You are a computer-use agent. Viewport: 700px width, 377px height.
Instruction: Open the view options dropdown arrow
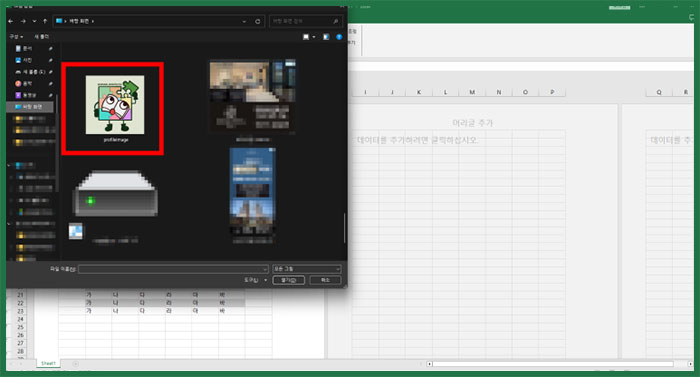click(314, 37)
